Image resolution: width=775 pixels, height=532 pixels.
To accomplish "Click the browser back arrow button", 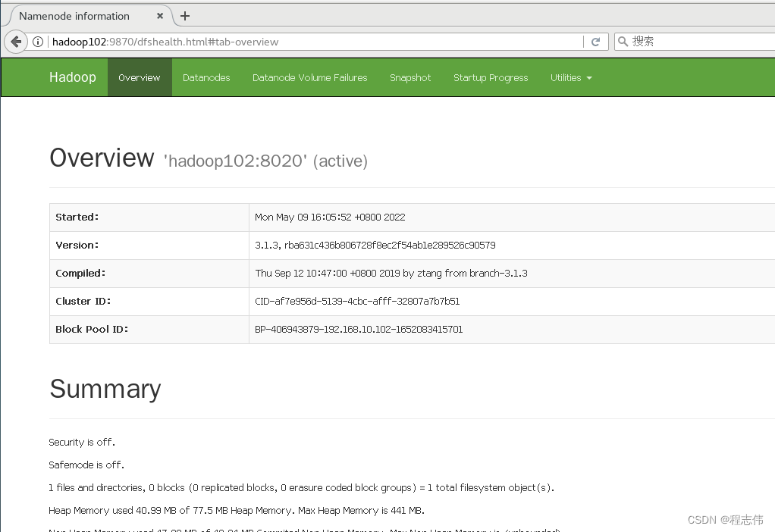I will (16, 42).
